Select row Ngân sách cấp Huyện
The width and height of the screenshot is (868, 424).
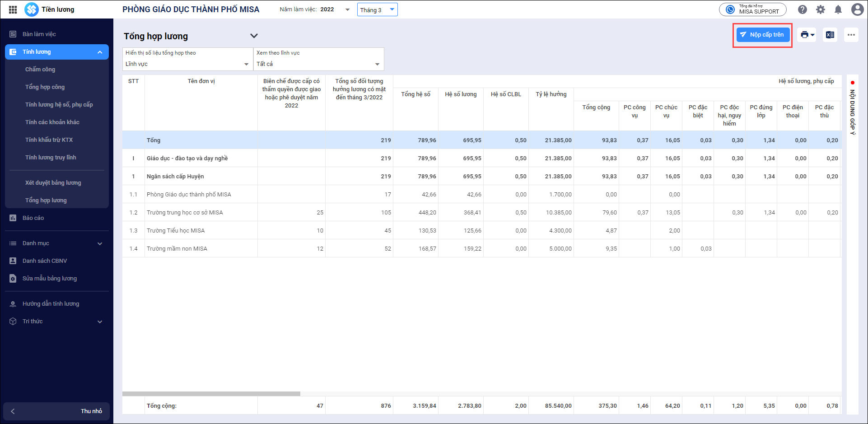481,176
